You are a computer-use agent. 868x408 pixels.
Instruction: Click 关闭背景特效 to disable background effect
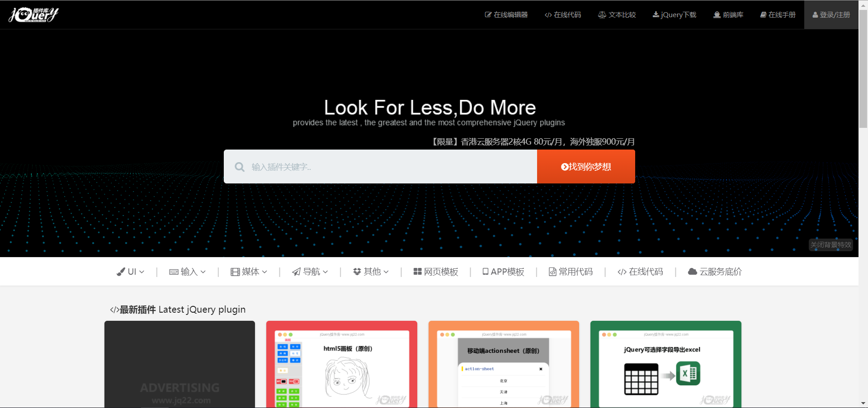pos(831,245)
